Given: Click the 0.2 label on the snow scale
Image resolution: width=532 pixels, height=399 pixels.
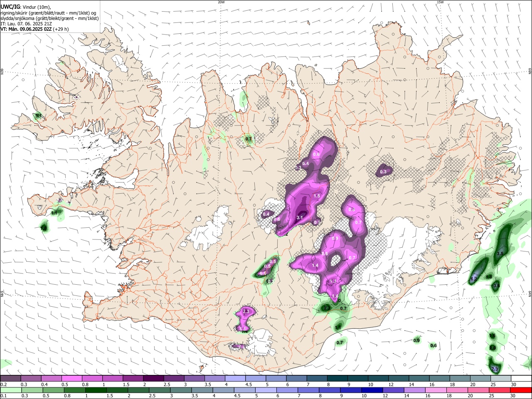Looking at the screenshot, I should coord(3,384).
